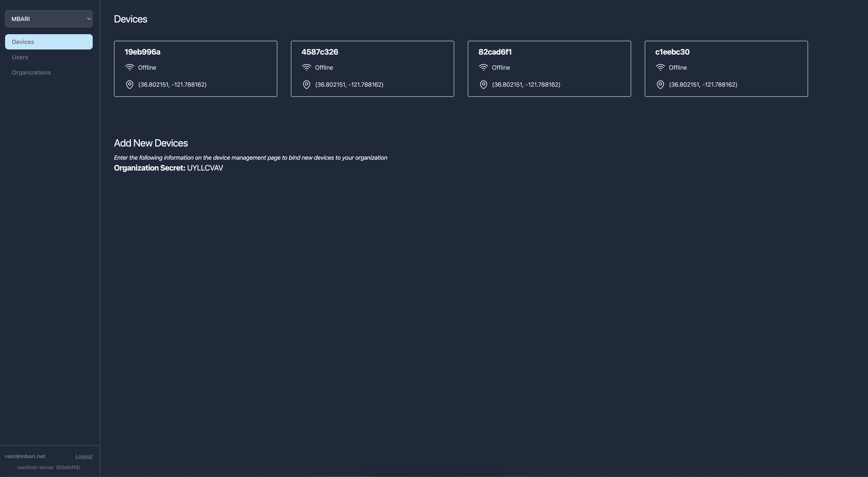
Task: Select the location pin icon on device 82cad6f1
Action: [x=483, y=85]
